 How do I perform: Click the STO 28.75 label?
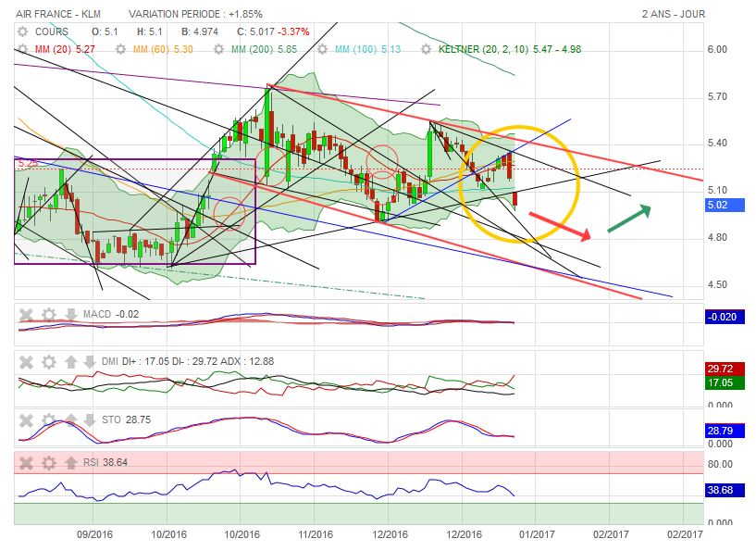127,420
